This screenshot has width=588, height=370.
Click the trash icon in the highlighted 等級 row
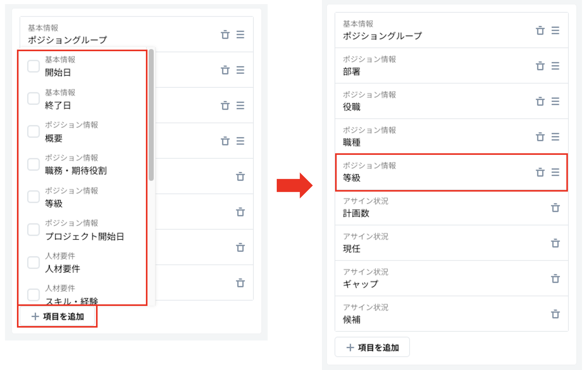(x=540, y=172)
